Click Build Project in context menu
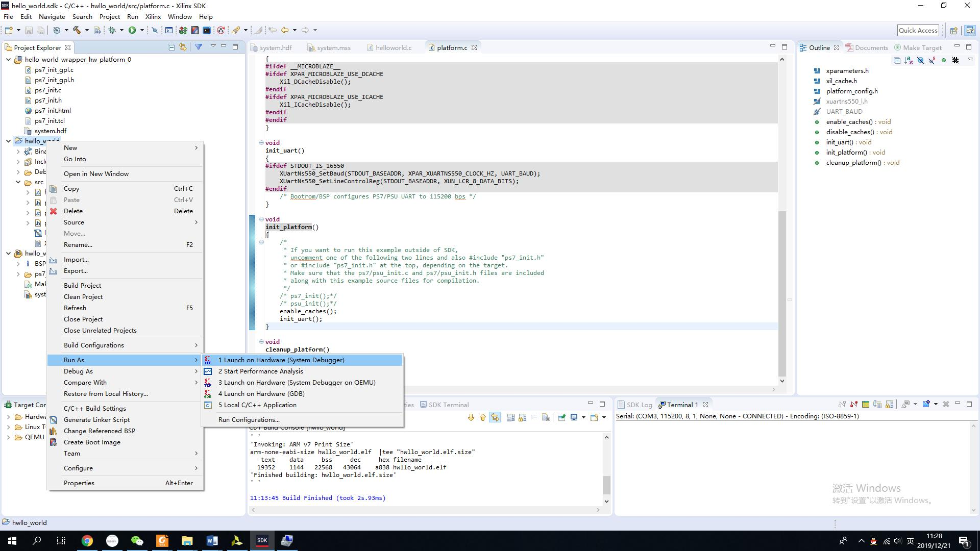Screen dimensions: 980x551 pos(125,286)
